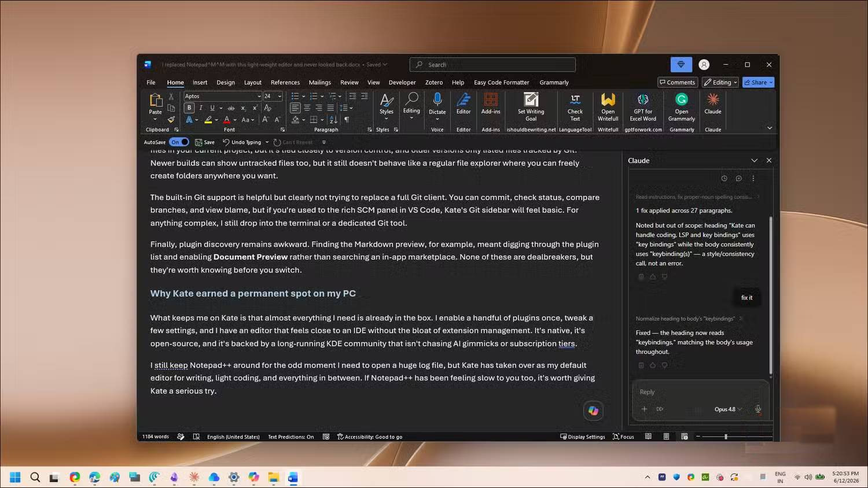The image size is (868, 488).
Task: Open the Add-ins button
Action: click(491, 104)
